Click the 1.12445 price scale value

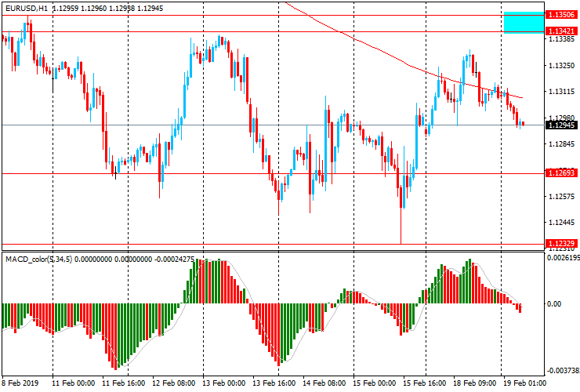click(x=561, y=223)
